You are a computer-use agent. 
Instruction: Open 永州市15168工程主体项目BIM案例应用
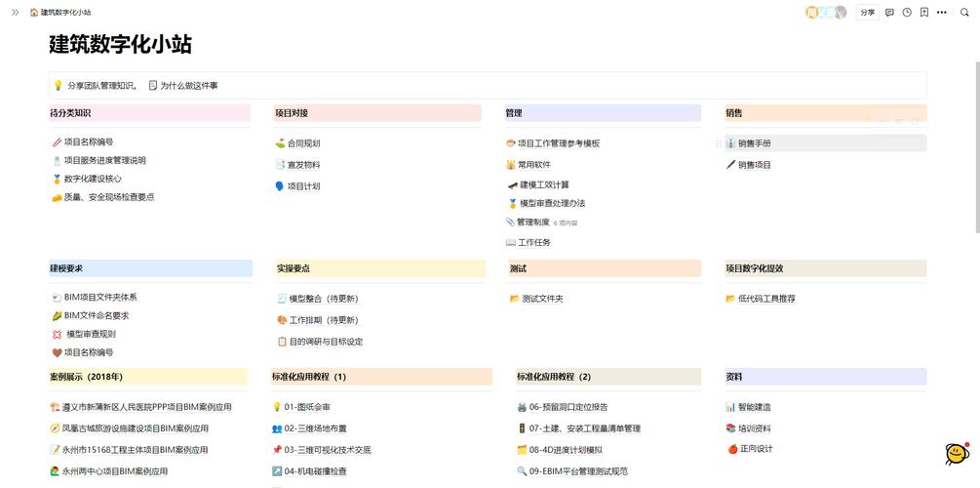pos(130,450)
